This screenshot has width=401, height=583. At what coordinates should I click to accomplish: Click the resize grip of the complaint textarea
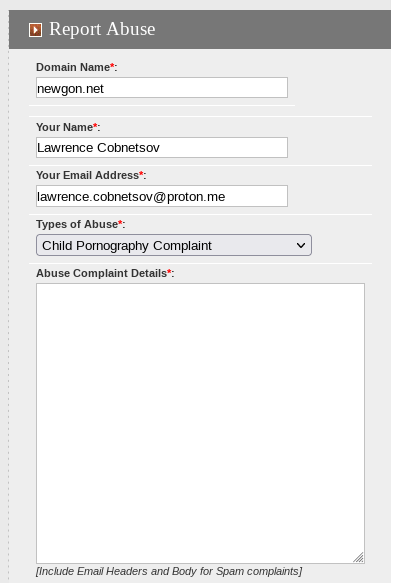click(x=359, y=558)
